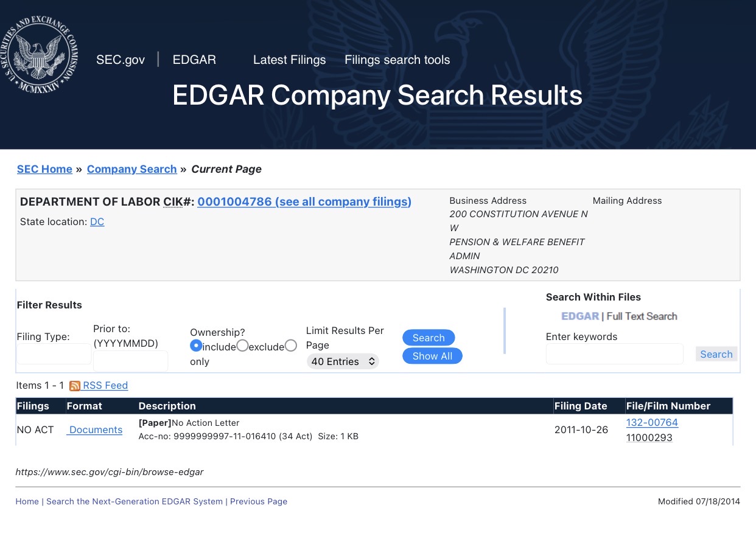Open footer Home link
756x553 pixels.
pos(27,501)
